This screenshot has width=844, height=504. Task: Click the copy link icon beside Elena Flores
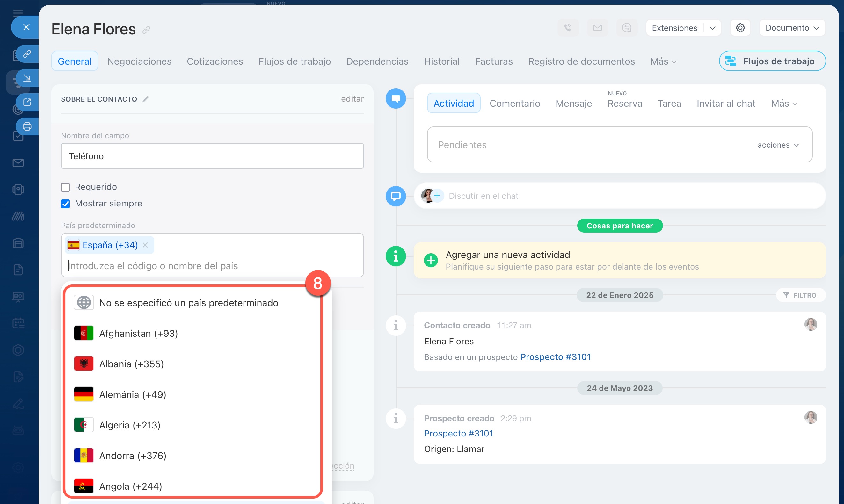pos(146,30)
